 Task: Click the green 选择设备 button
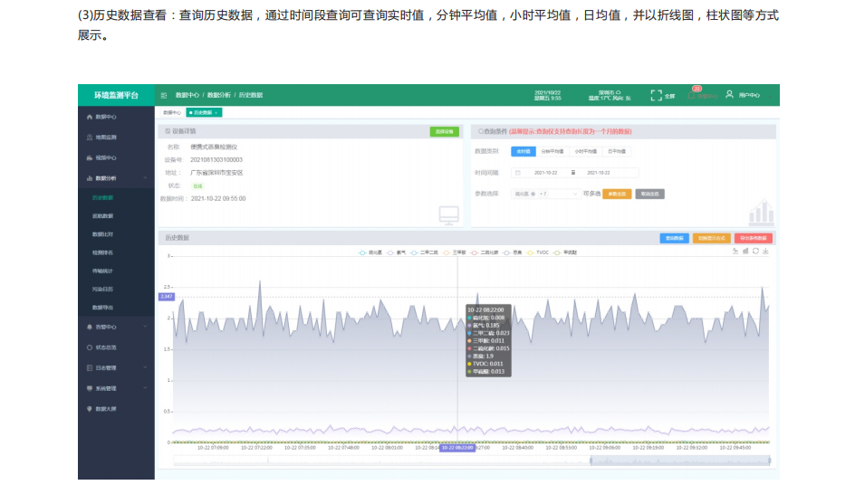445,132
